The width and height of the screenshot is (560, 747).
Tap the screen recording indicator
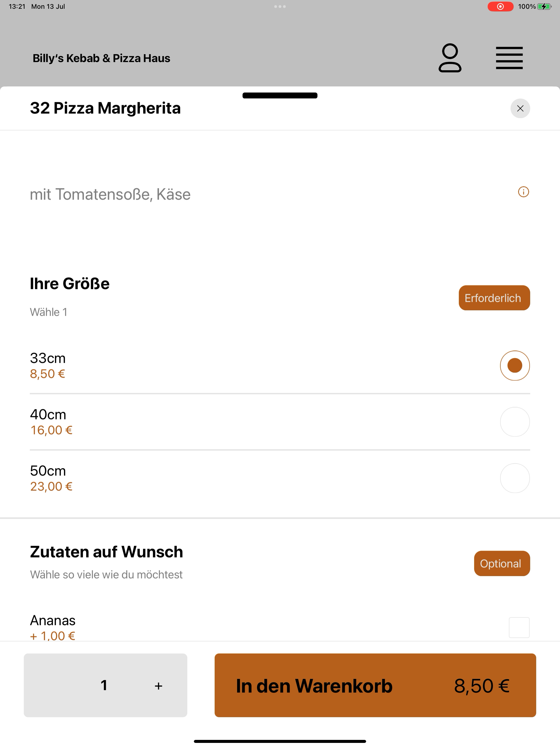coord(500,6)
